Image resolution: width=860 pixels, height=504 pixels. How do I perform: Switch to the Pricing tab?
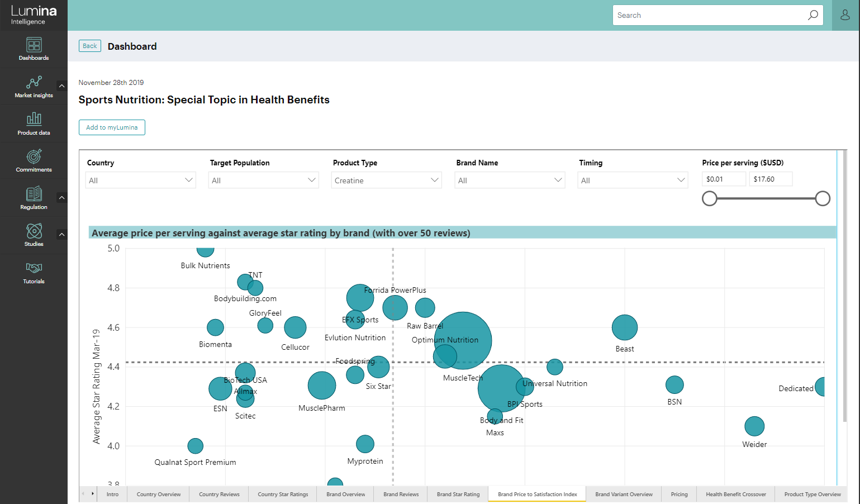tap(679, 494)
